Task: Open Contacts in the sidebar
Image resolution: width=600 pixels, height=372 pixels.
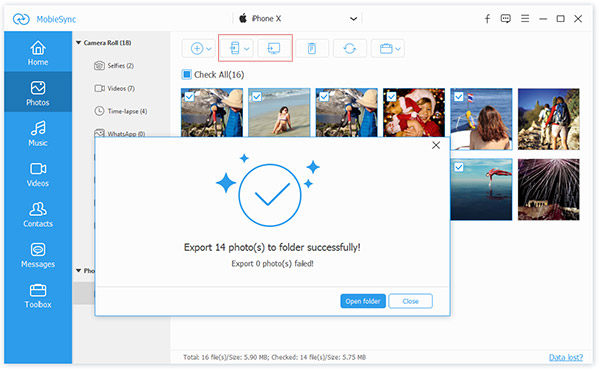Action: 38,214
